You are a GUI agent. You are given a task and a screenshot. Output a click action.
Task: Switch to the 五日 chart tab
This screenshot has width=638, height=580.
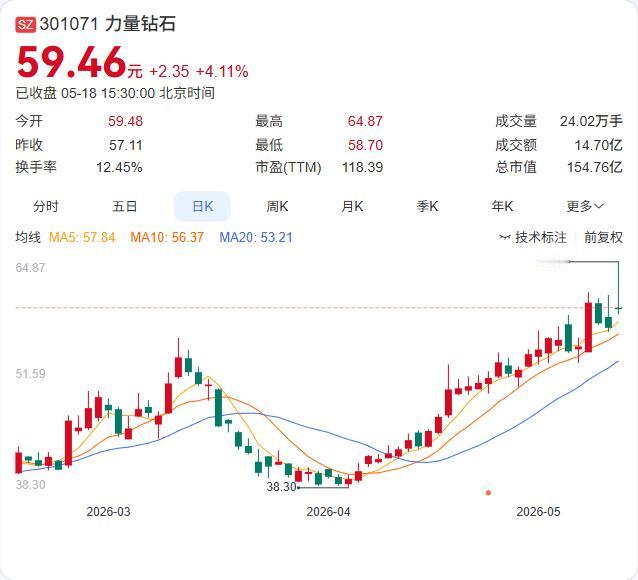[x=125, y=206]
